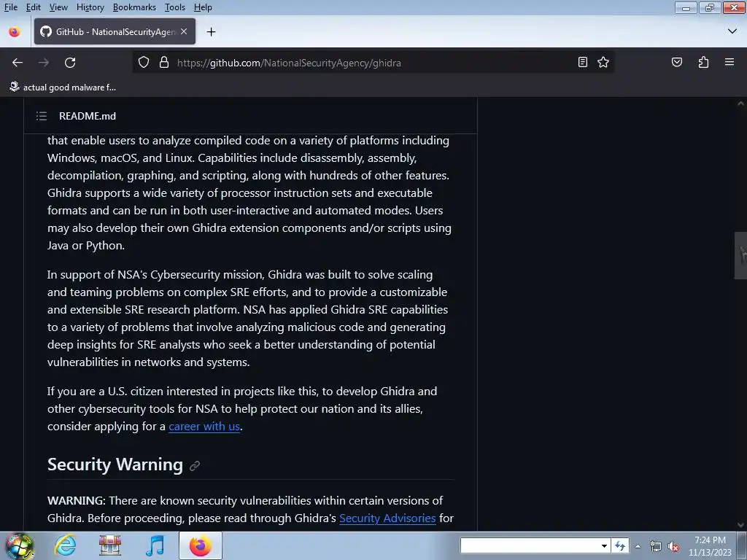The image size is (747, 560).
Task: Click the Firefox View icon in tab bar
Action: tap(15, 32)
